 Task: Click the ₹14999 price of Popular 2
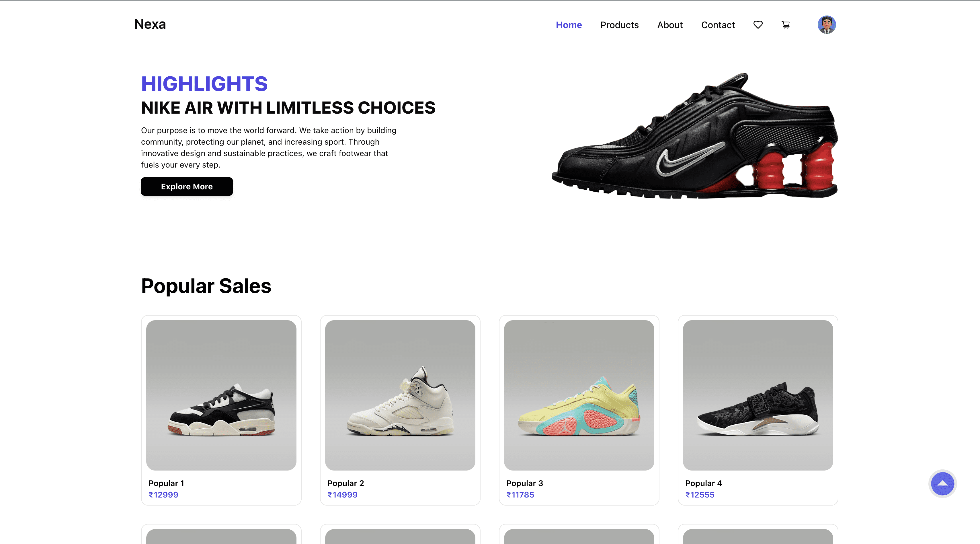tap(342, 495)
